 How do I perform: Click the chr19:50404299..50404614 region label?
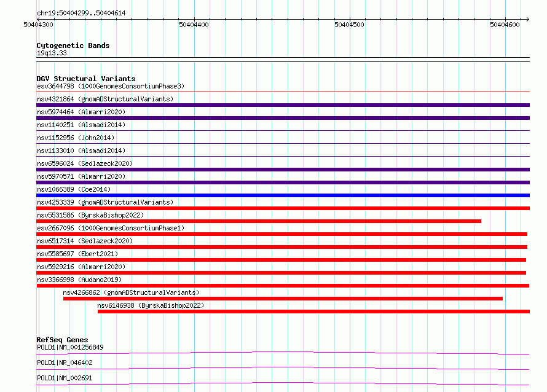tap(81, 14)
